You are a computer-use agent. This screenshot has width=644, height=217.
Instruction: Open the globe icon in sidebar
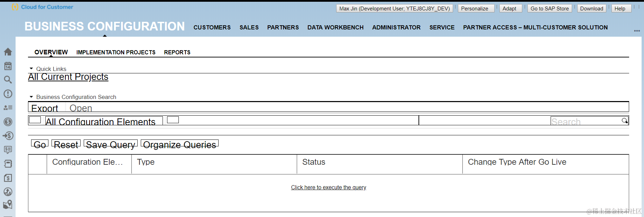pyautogui.click(x=8, y=192)
